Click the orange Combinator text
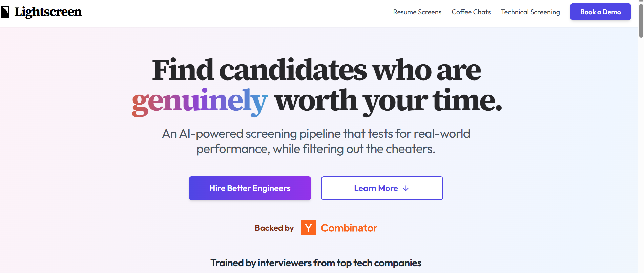Viewport: 644px width, 273px height. click(349, 228)
